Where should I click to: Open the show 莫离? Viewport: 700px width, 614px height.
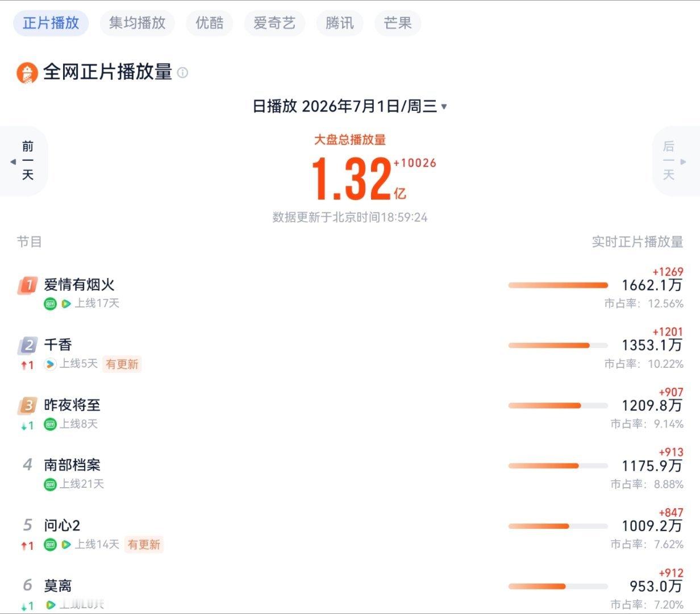pos(58,586)
